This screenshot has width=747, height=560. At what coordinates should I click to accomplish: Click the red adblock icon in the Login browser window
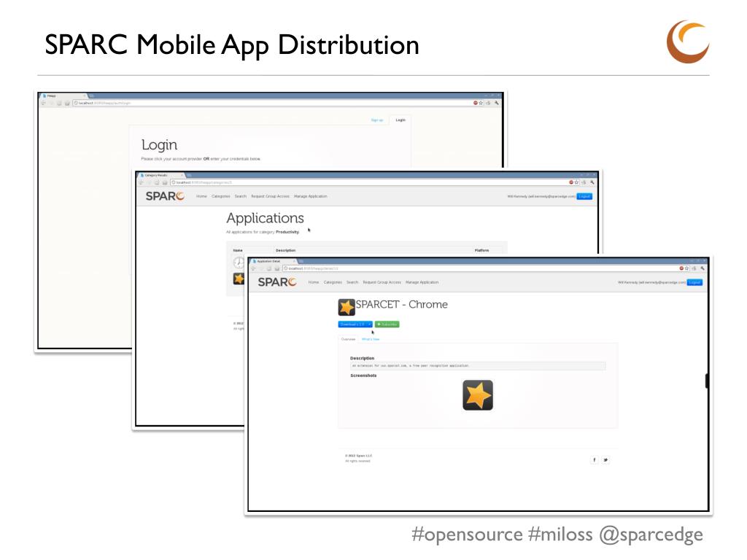[476, 103]
